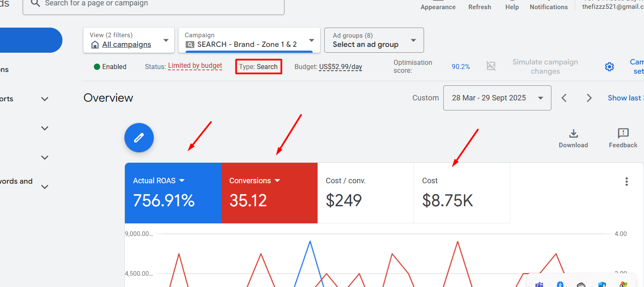Click the blue pencil edit button
Screen dimensions: 644x287
139,138
